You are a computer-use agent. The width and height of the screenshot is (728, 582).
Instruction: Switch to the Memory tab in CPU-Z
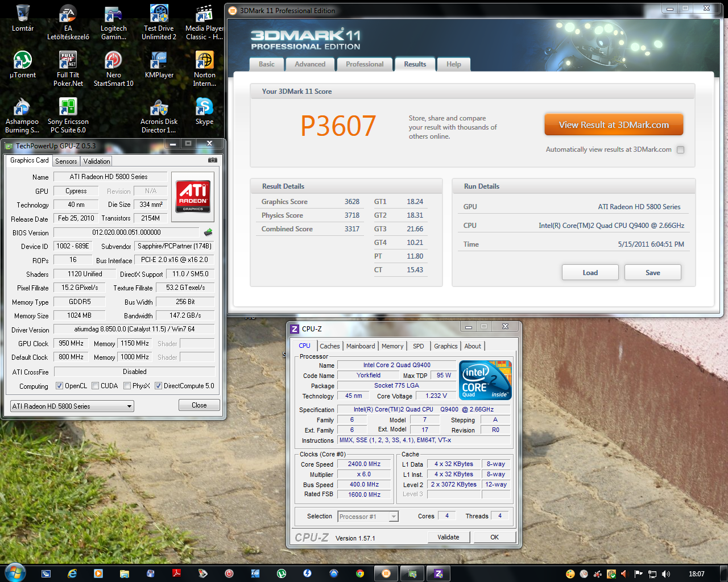click(x=392, y=346)
